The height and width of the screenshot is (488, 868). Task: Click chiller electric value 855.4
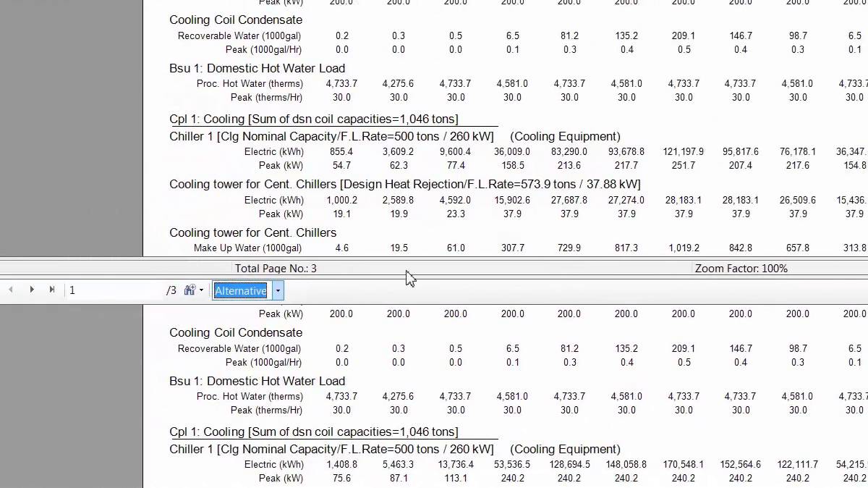[x=341, y=151]
